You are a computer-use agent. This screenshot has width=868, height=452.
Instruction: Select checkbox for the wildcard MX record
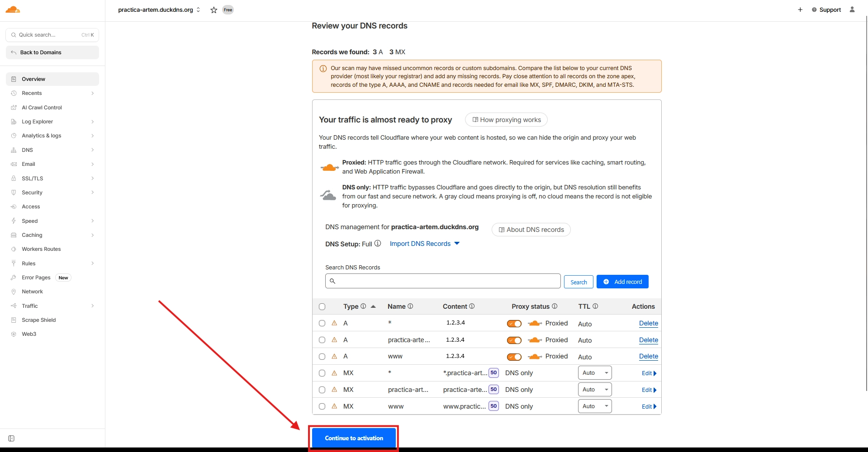pos(322,373)
